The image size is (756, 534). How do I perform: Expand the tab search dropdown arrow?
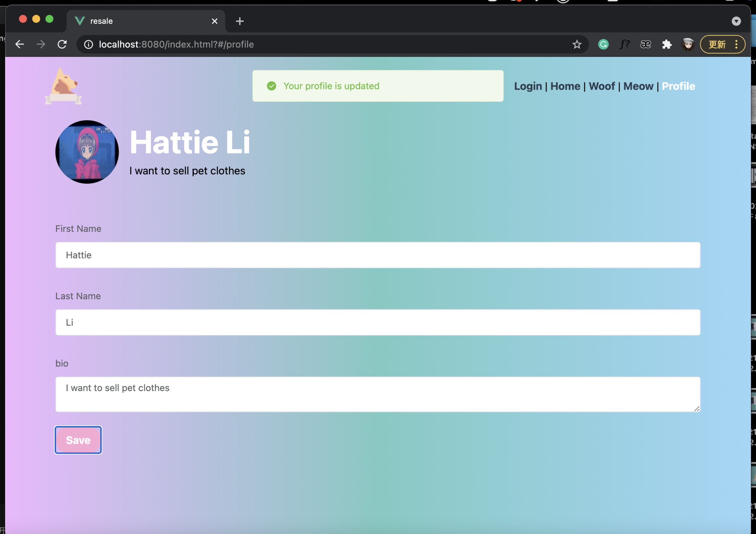[736, 21]
